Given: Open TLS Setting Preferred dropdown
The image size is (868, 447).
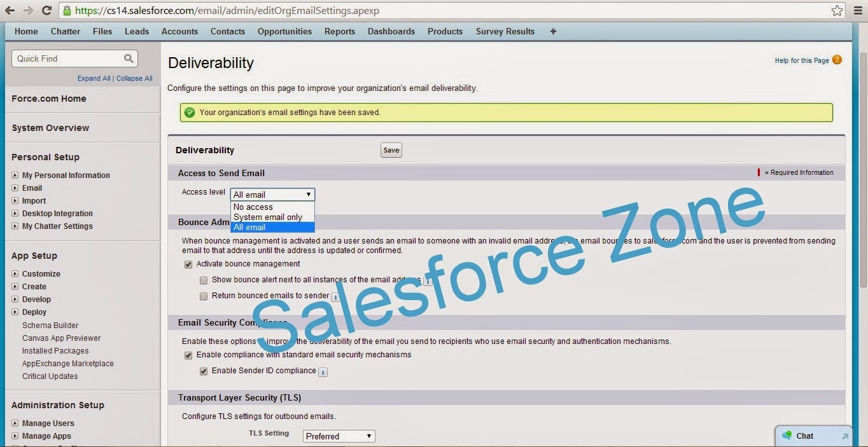Looking at the screenshot, I should 339,436.
